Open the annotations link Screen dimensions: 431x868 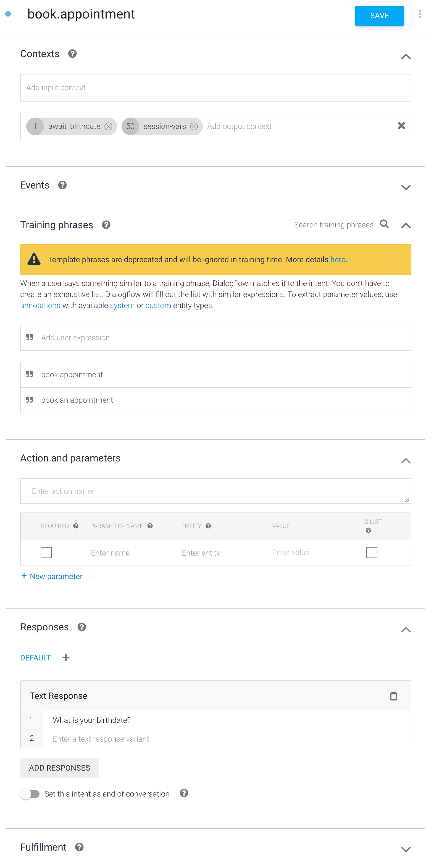40,305
